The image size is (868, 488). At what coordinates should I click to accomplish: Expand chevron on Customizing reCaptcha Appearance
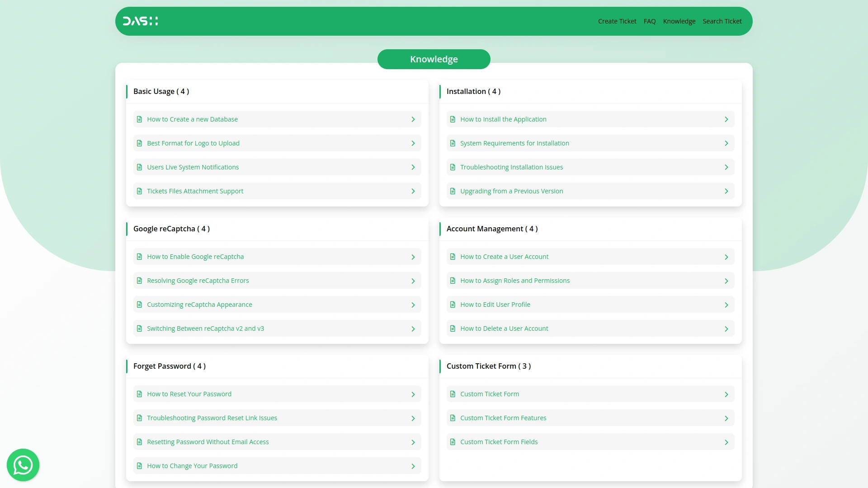pyautogui.click(x=413, y=305)
